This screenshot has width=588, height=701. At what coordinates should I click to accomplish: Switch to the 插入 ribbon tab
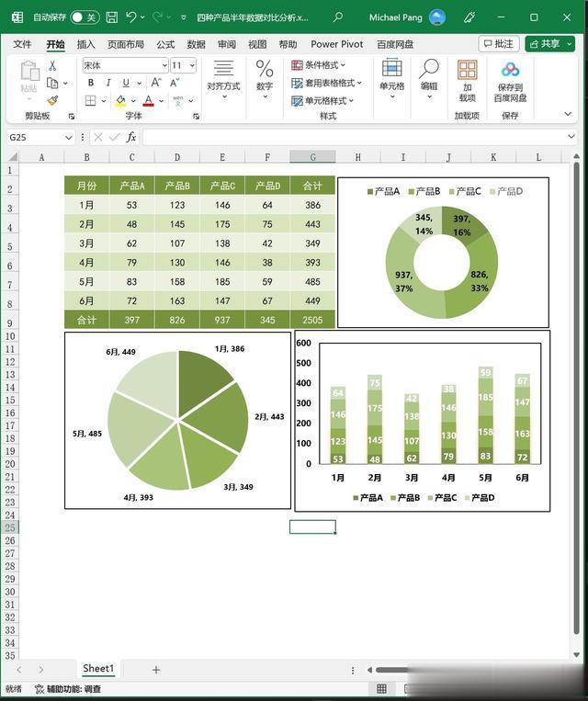85,44
